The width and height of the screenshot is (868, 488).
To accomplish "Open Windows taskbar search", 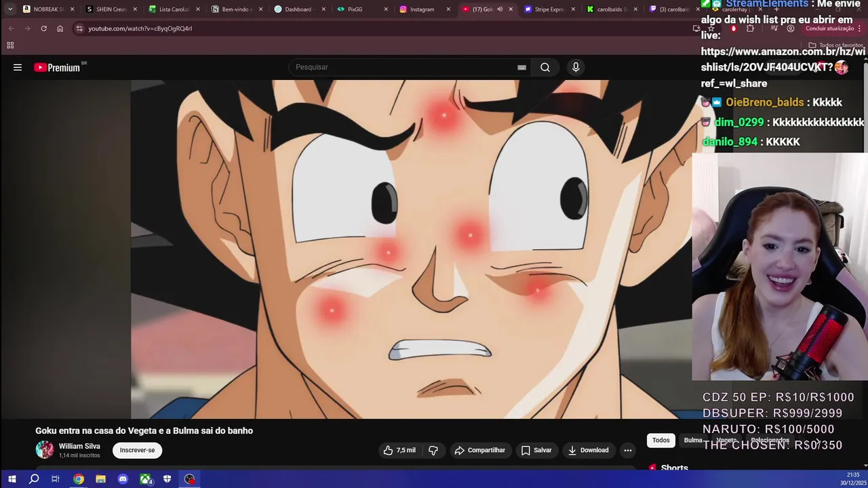I will pos(34,479).
